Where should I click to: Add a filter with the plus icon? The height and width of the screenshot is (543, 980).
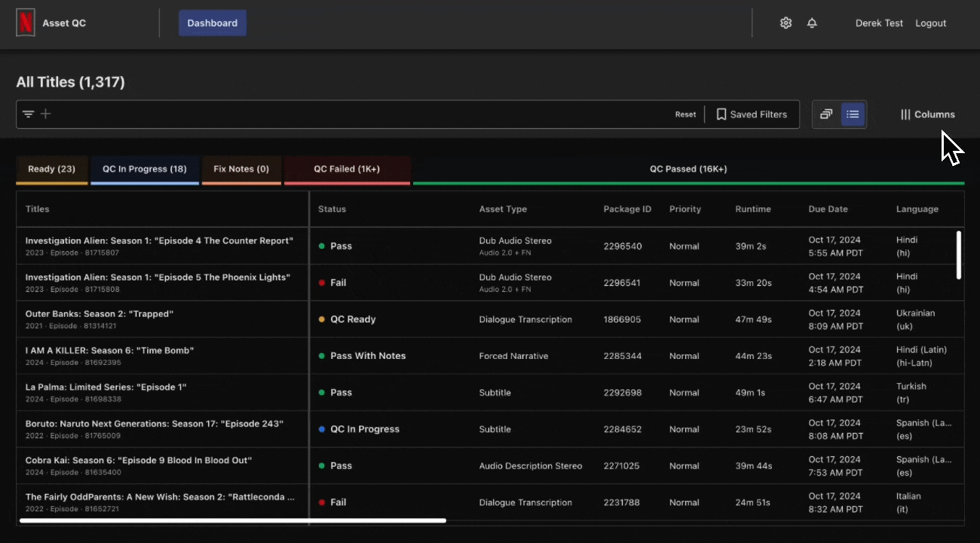point(45,114)
